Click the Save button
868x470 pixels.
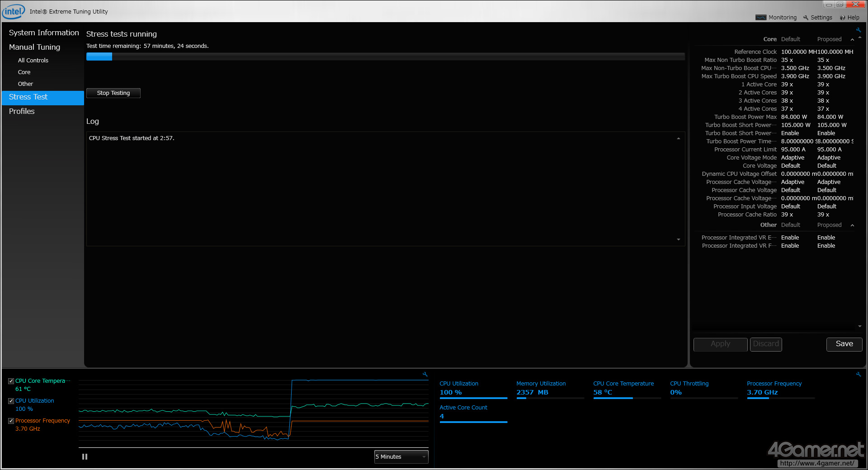pyautogui.click(x=844, y=344)
